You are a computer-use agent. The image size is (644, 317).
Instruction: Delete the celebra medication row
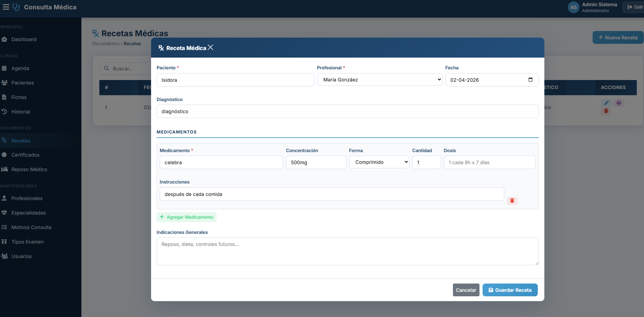pos(512,200)
